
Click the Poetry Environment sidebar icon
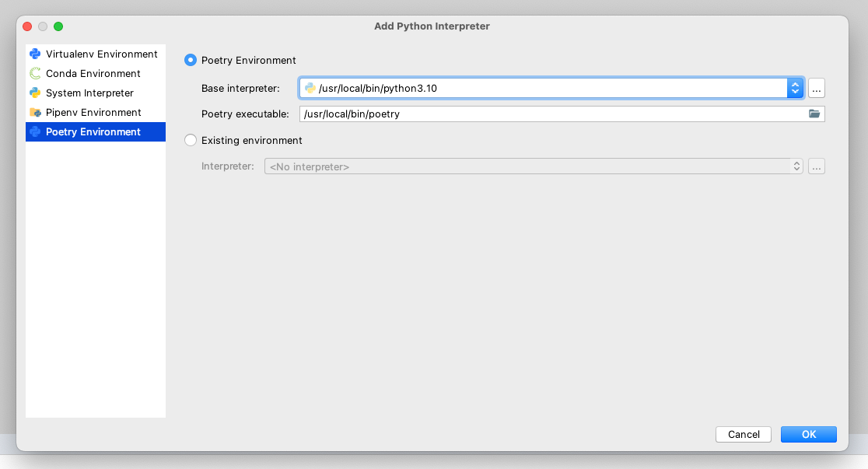point(35,132)
